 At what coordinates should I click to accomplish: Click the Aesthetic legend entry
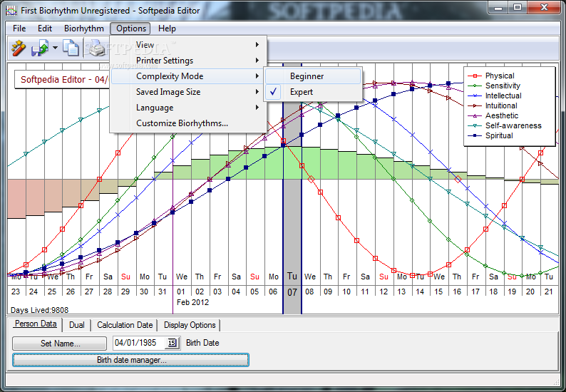click(x=493, y=116)
